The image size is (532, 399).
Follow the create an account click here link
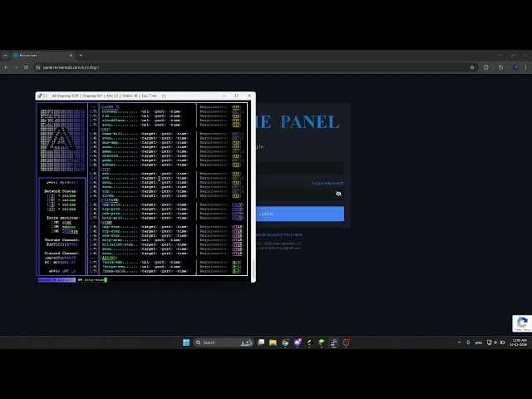[x=279, y=234]
